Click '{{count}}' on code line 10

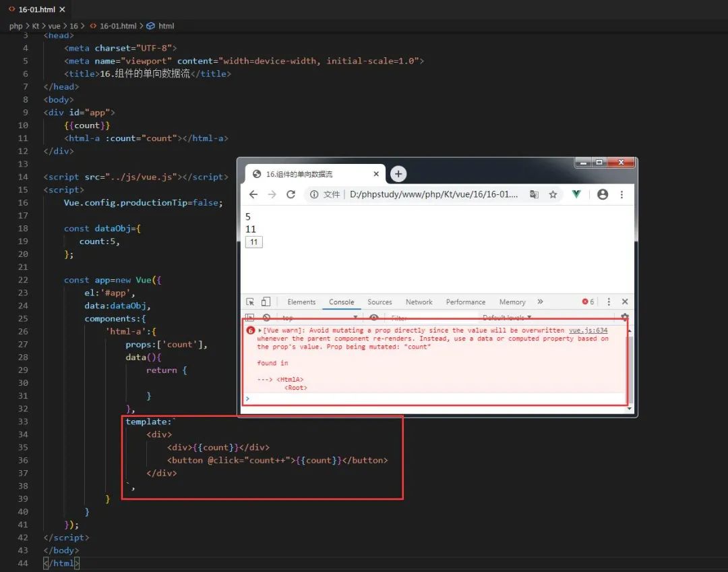point(87,125)
